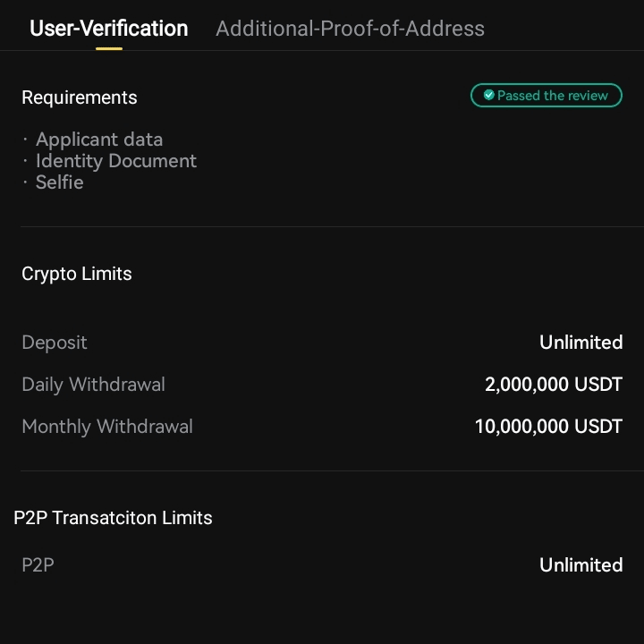Click the Deposit Unlimited value
Viewport: 644px width, 644px height.
point(580,343)
